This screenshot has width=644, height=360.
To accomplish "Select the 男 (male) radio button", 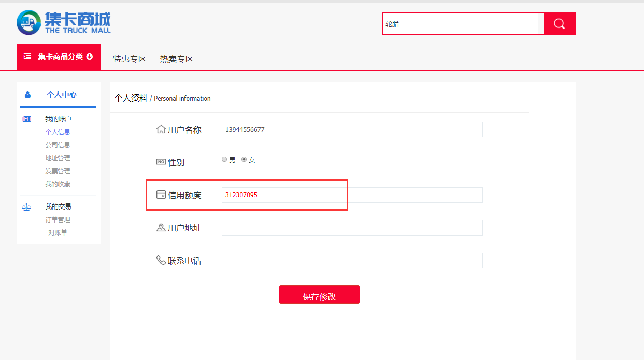I will (x=224, y=160).
